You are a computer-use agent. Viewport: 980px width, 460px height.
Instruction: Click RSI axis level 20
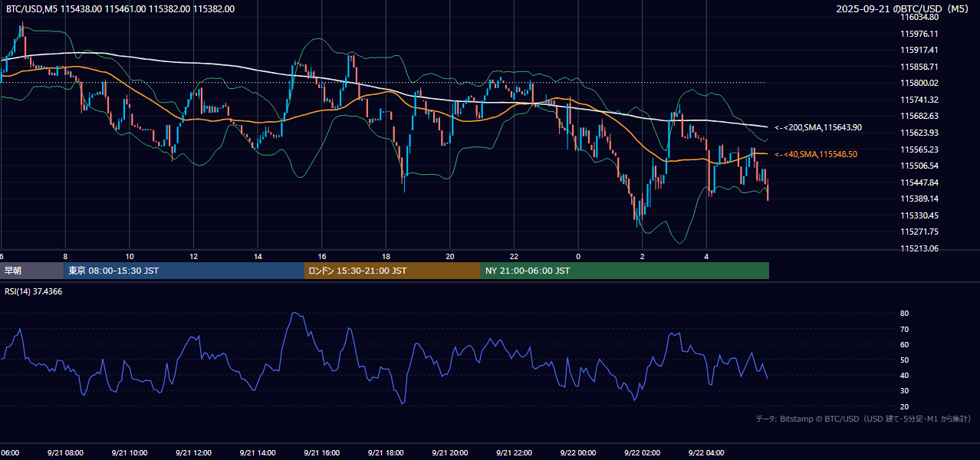coord(904,406)
